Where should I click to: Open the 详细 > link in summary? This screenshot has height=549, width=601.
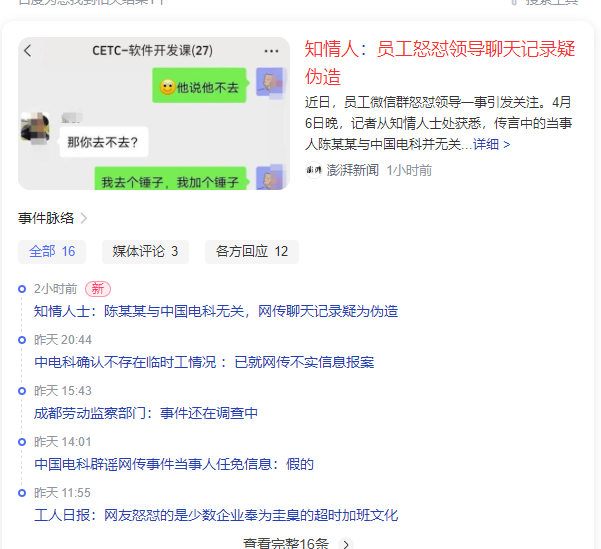pyautogui.click(x=491, y=144)
